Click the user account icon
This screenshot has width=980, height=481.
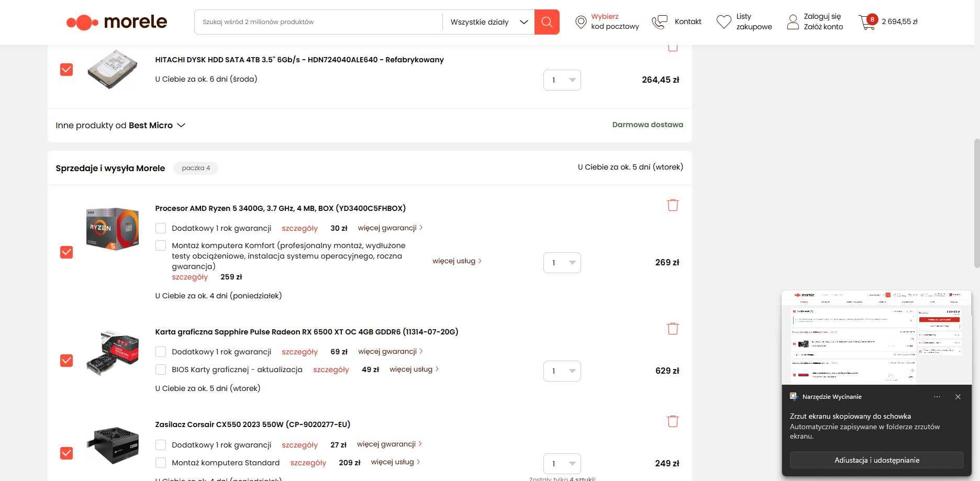click(793, 22)
